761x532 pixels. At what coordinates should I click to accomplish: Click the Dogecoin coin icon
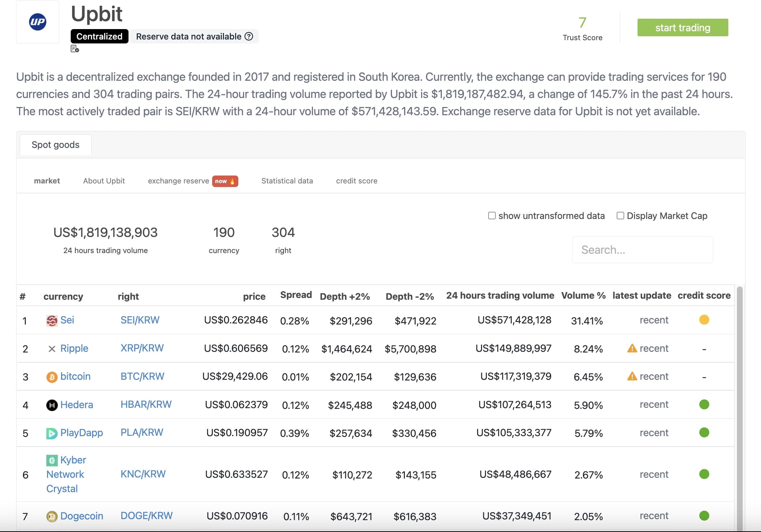click(x=52, y=515)
